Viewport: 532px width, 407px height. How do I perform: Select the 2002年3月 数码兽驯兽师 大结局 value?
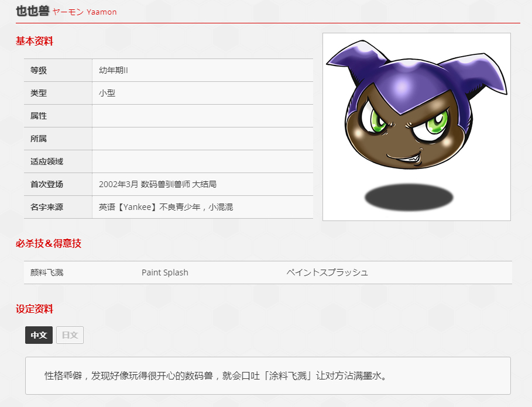coord(158,184)
